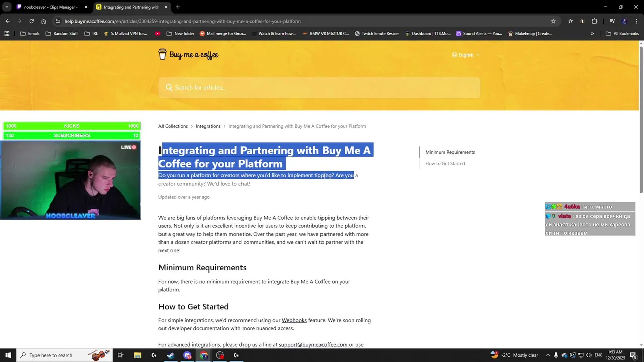Open the media control icon in toolbar

pos(612,21)
